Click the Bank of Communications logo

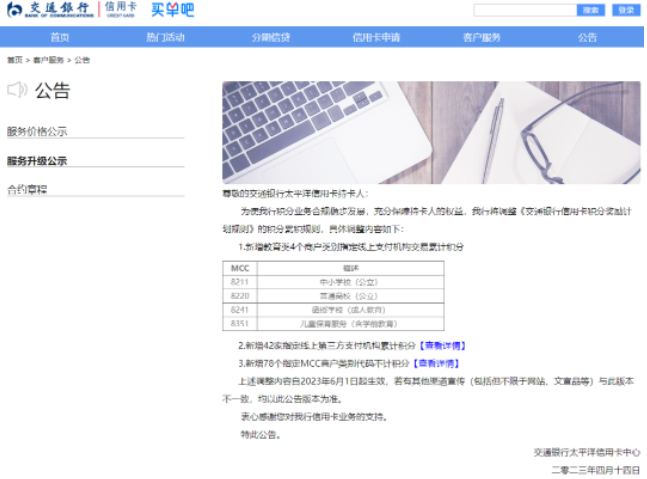tap(50, 10)
